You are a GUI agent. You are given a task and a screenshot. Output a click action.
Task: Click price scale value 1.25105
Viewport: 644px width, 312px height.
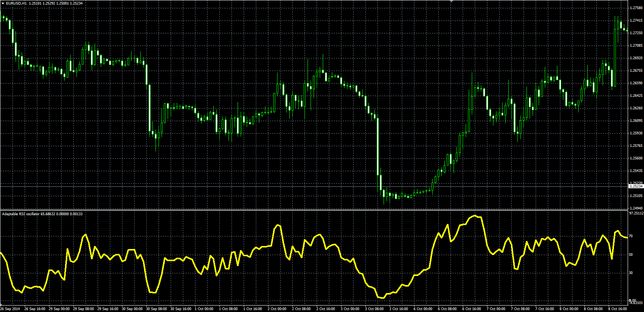[x=636, y=196]
